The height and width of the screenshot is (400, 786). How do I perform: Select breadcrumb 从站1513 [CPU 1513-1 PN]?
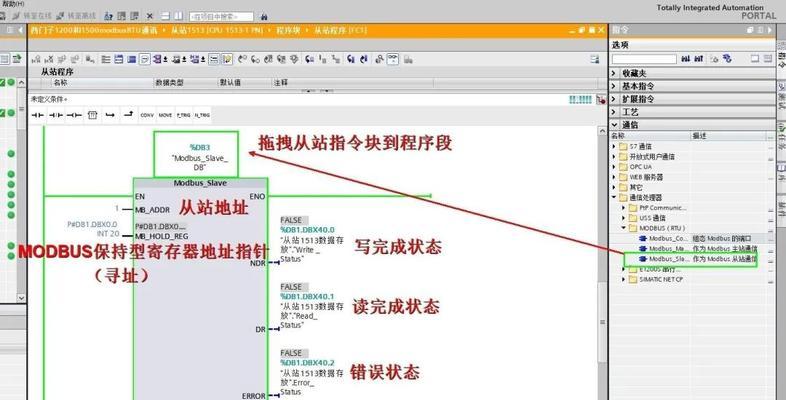pyautogui.click(x=217, y=31)
